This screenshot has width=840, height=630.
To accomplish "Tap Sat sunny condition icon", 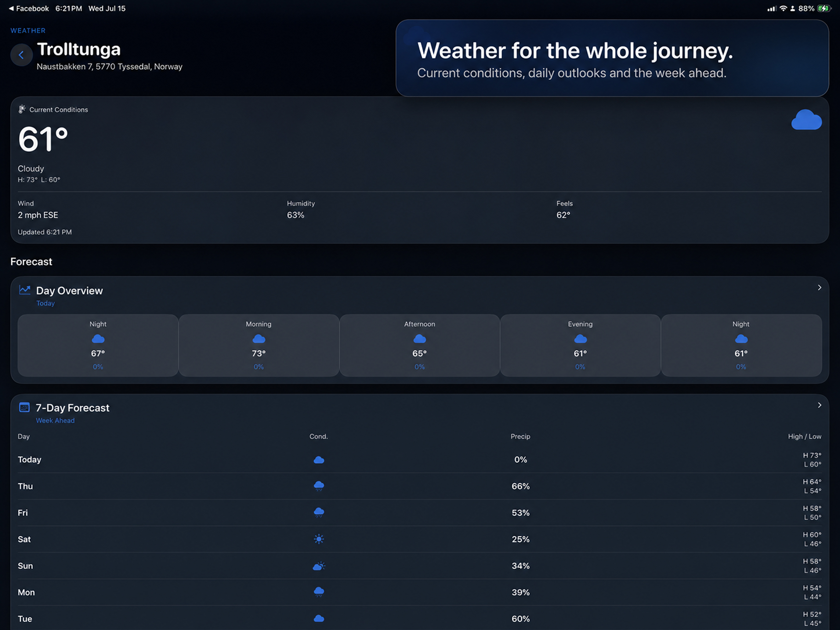I will [x=319, y=539].
